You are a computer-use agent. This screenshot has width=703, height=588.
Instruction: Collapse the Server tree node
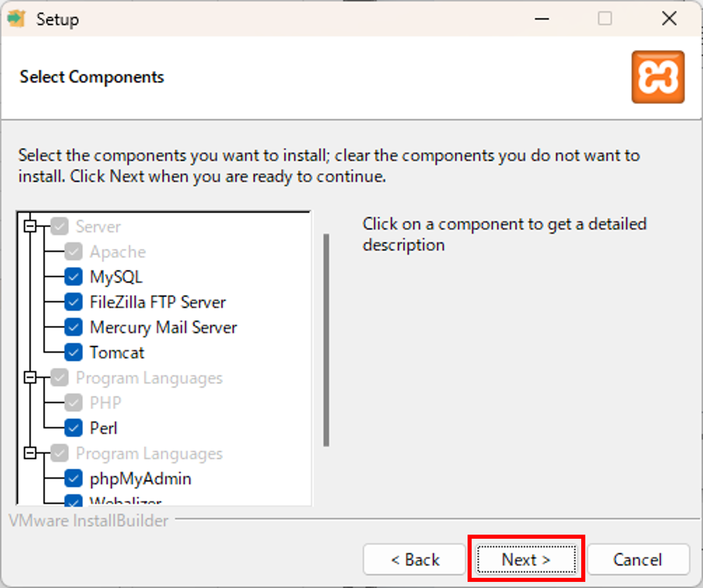(x=31, y=227)
